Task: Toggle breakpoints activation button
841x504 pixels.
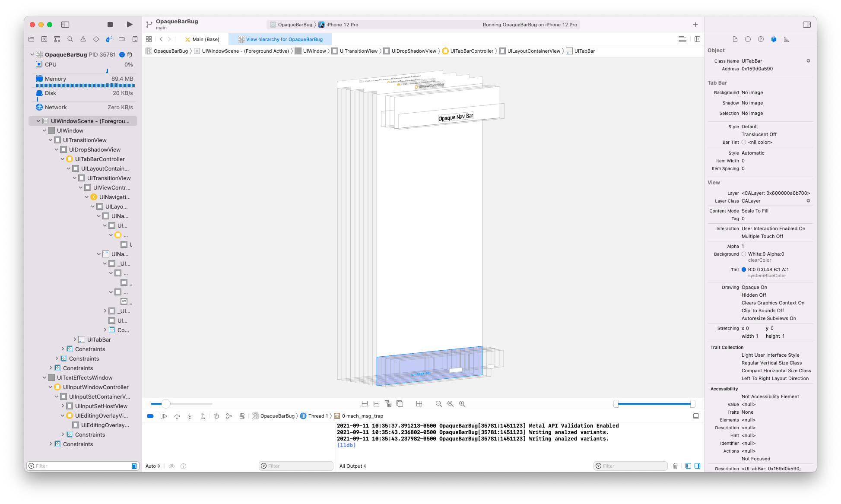Action: [x=150, y=416]
